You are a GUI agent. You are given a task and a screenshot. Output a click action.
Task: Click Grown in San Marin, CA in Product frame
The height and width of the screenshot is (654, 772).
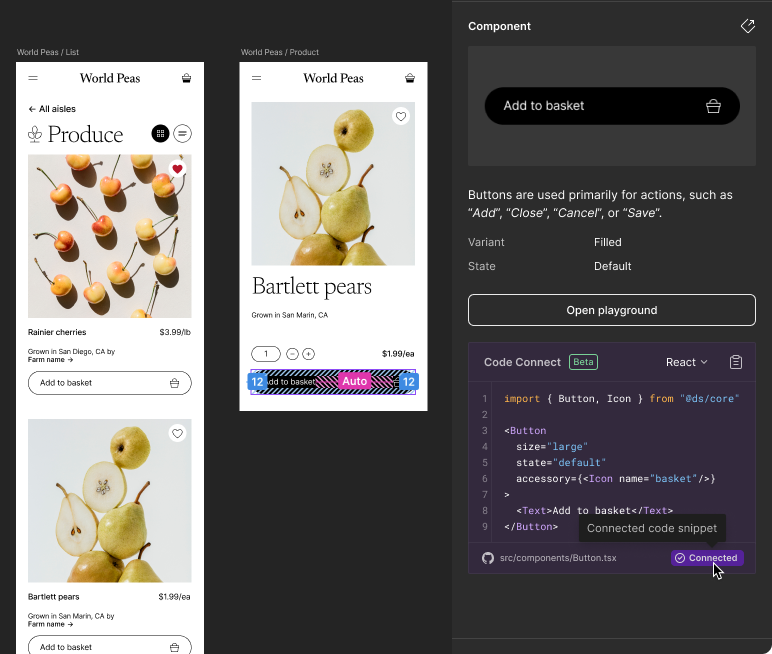pos(290,315)
